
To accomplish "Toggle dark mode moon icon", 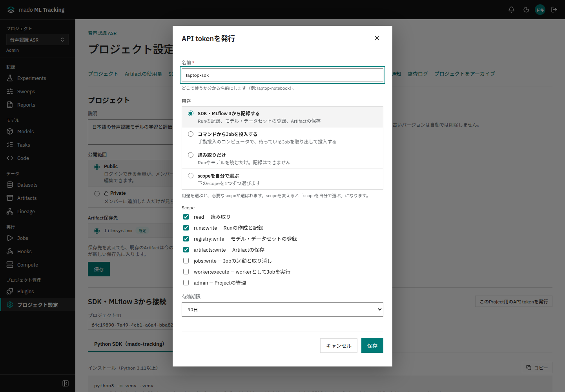I will point(526,10).
